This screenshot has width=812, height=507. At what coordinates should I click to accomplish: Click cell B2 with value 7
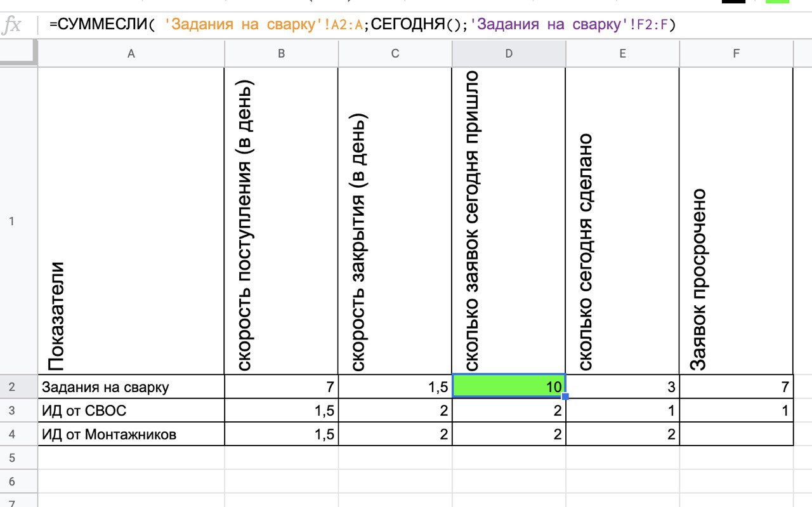click(x=281, y=386)
